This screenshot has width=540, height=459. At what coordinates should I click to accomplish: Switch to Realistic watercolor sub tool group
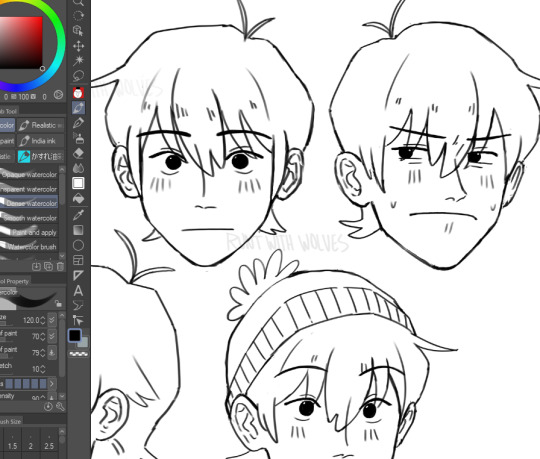(41, 125)
